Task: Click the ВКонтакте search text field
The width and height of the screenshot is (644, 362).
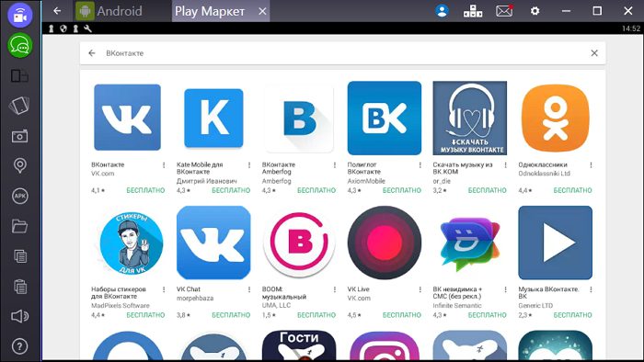Action: tap(342, 53)
